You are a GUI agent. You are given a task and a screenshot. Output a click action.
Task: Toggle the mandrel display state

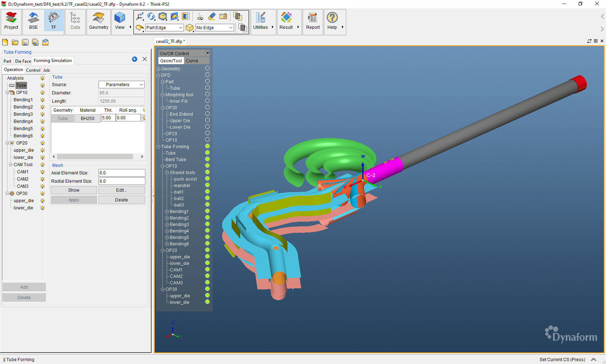click(x=207, y=185)
